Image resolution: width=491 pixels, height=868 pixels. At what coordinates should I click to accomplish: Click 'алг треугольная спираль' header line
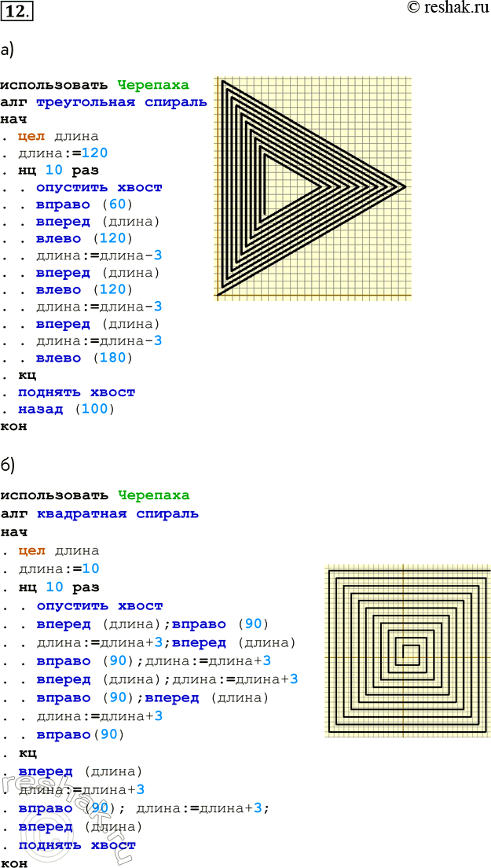point(104,102)
